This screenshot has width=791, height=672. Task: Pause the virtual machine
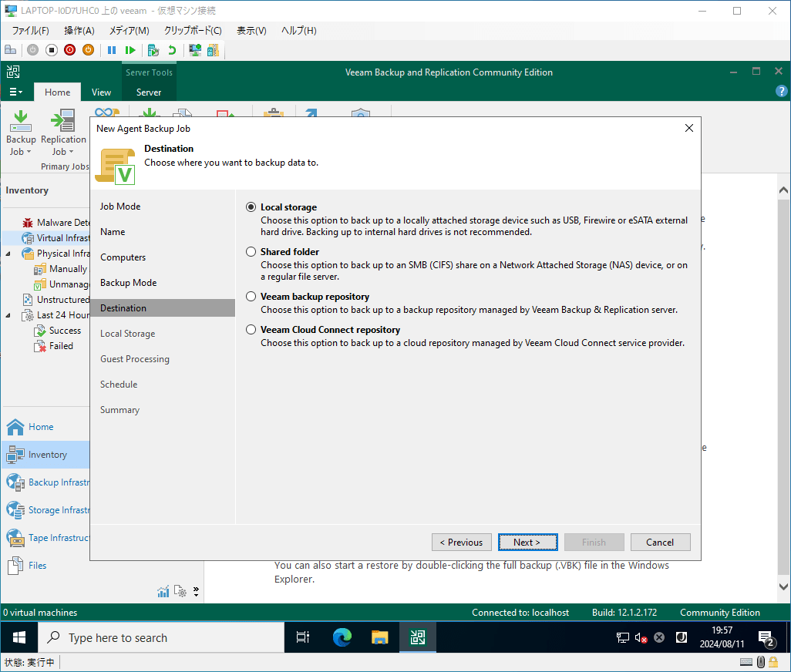point(112,50)
